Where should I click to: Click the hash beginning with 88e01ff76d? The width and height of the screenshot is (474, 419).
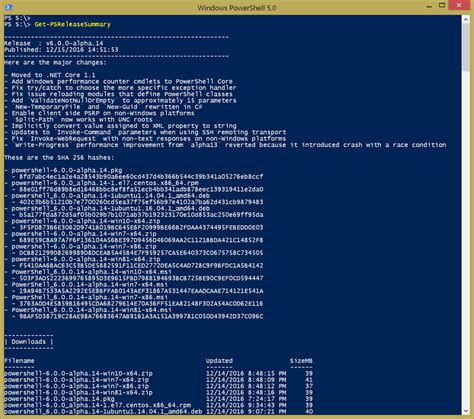[141, 189]
